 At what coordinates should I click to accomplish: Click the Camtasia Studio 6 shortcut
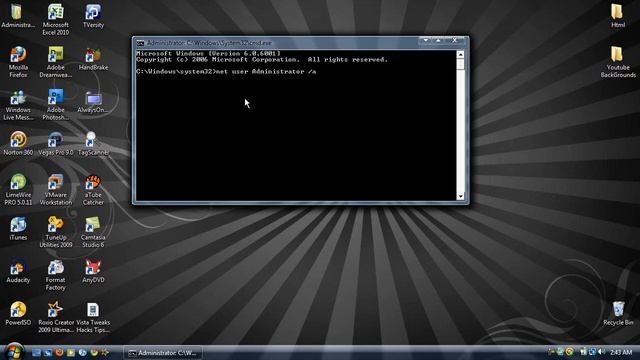tap(93, 233)
